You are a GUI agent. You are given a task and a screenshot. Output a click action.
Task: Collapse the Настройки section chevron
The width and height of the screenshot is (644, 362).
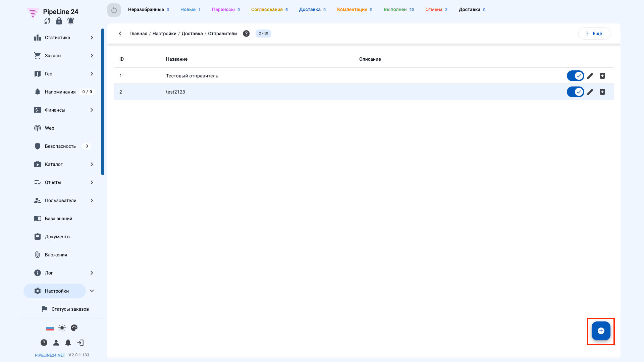tap(92, 291)
